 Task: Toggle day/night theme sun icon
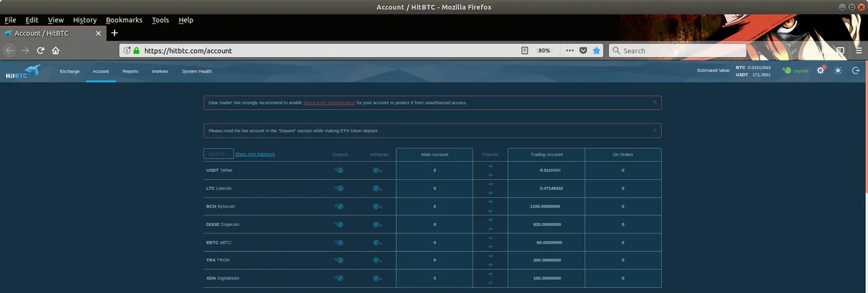click(x=838, y=71)
